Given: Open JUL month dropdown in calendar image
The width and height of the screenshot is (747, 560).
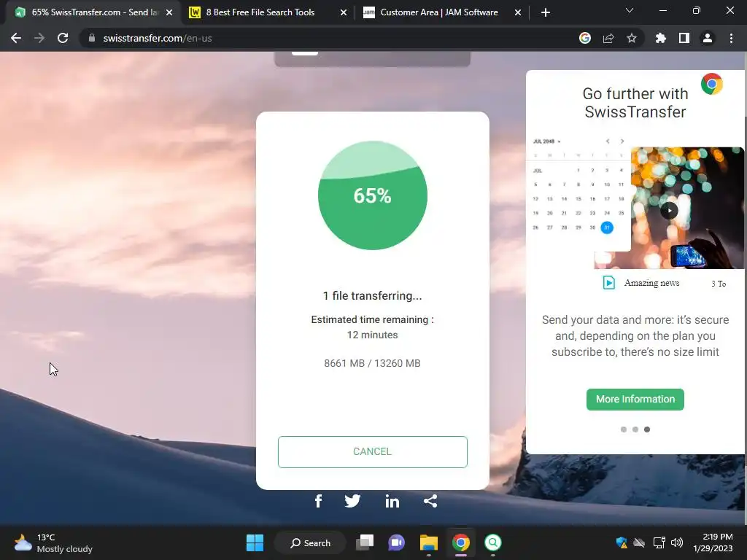Looking at the screenshot, I should [546, 141].
